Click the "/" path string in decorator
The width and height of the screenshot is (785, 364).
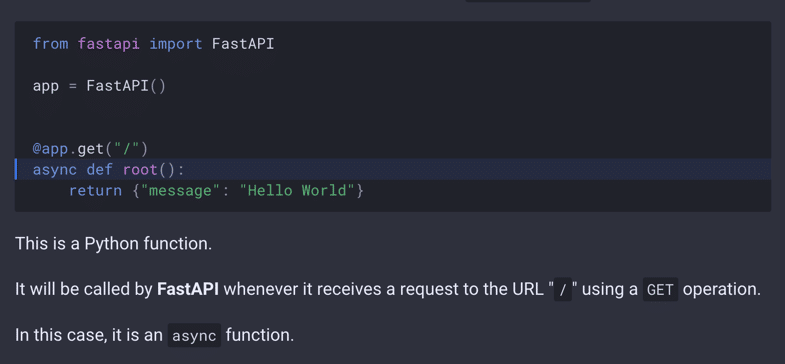(126, 149)
